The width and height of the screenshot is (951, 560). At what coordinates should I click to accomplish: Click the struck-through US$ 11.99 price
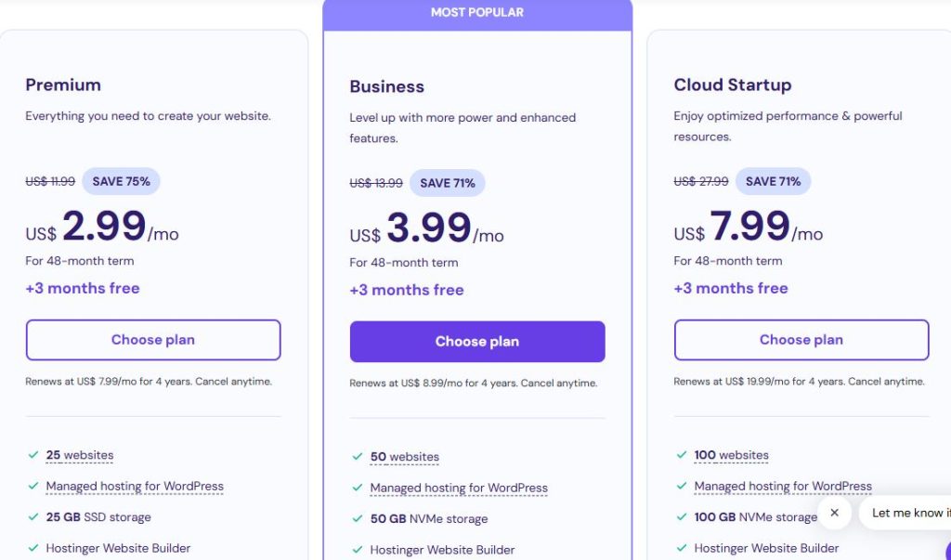[x=50, y=181]
